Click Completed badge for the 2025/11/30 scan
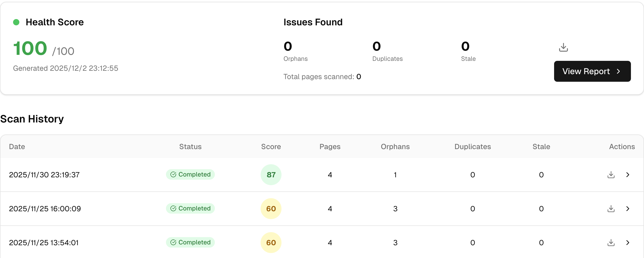Viewport: 644px width, 258px height. (x=190, y=174)
